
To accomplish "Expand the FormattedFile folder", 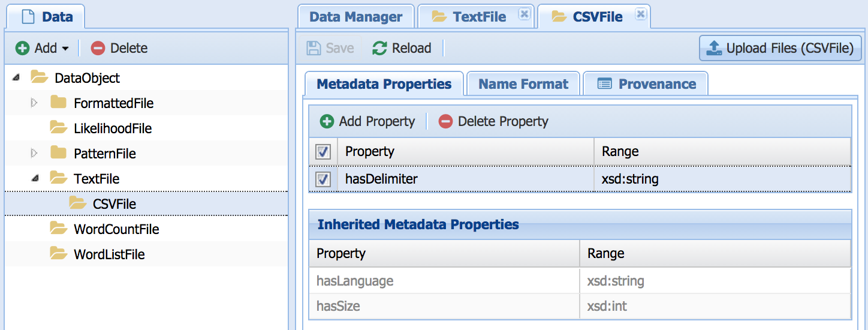I will click(x=34, y=103).
